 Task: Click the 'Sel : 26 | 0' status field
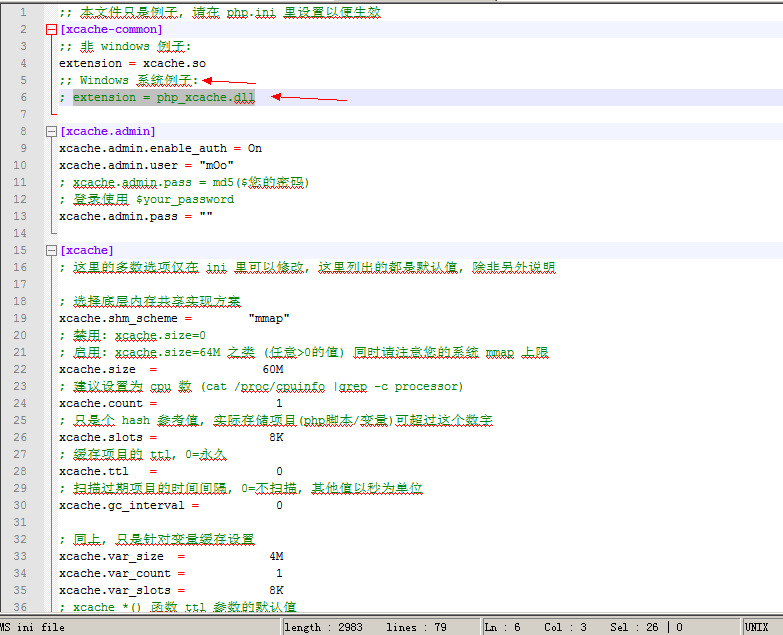click(x=646, y=627)
